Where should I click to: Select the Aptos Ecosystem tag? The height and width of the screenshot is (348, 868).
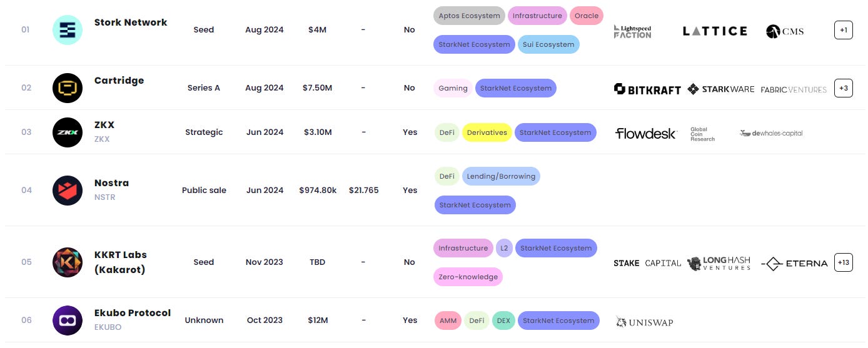coord(470,16)
